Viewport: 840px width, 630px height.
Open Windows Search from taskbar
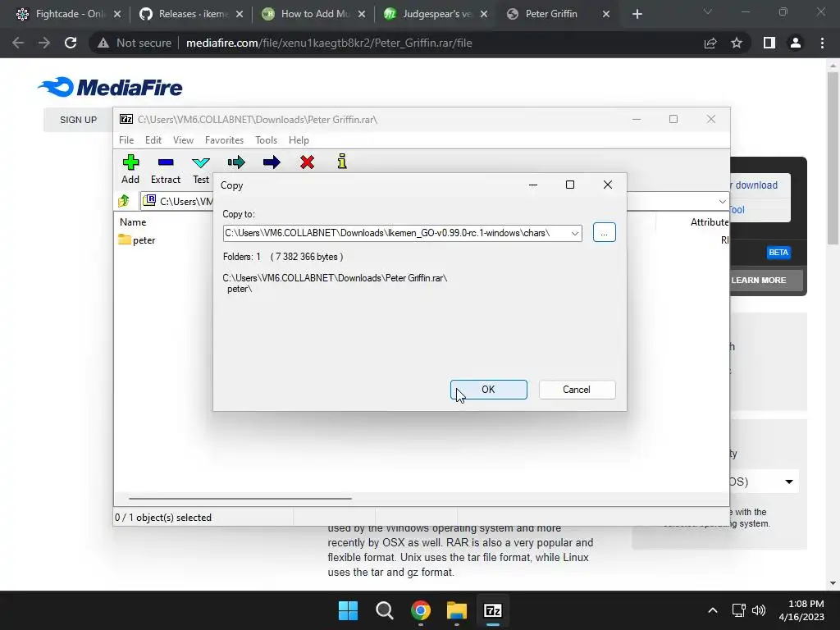point(384,610)
